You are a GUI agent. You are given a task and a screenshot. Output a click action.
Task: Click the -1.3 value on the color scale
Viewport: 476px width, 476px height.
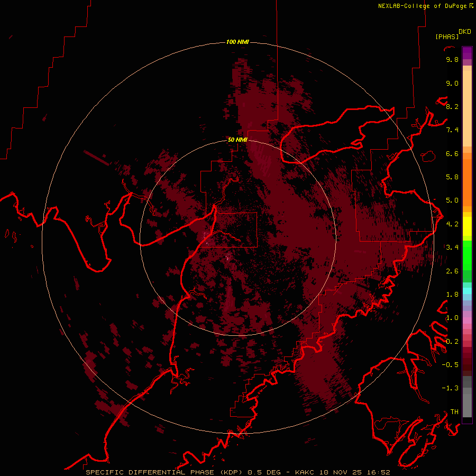450,388
